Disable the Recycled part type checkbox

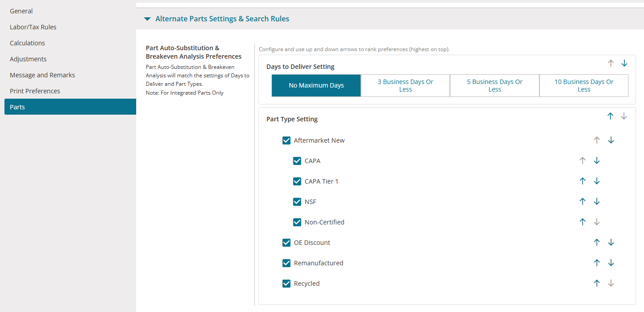(x=287, y=284)
